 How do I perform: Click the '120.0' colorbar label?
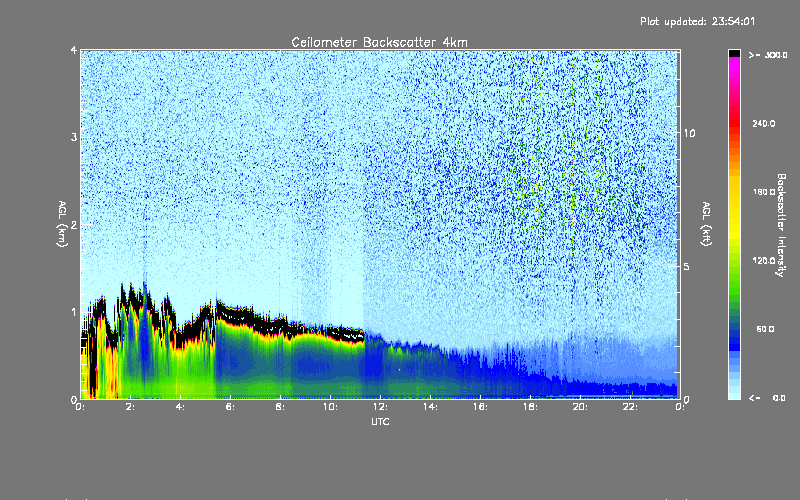(x=764, y=261)
